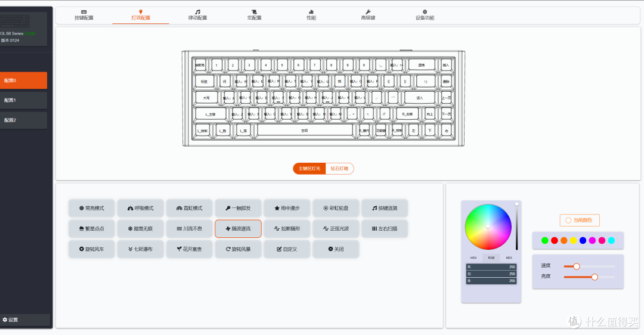The height and width of the screenshot is (335, 644).
Task: Click the 进入 enter key on diagram
Action: coord(419,98)
